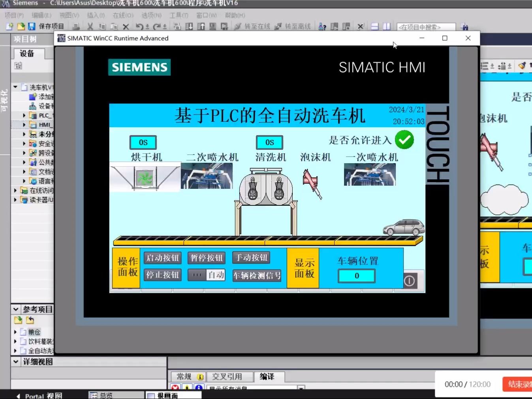Open the 项目(P) menu
Viewport: 532px width, 399px height.
pyautogui.click(x=14, y=15)
